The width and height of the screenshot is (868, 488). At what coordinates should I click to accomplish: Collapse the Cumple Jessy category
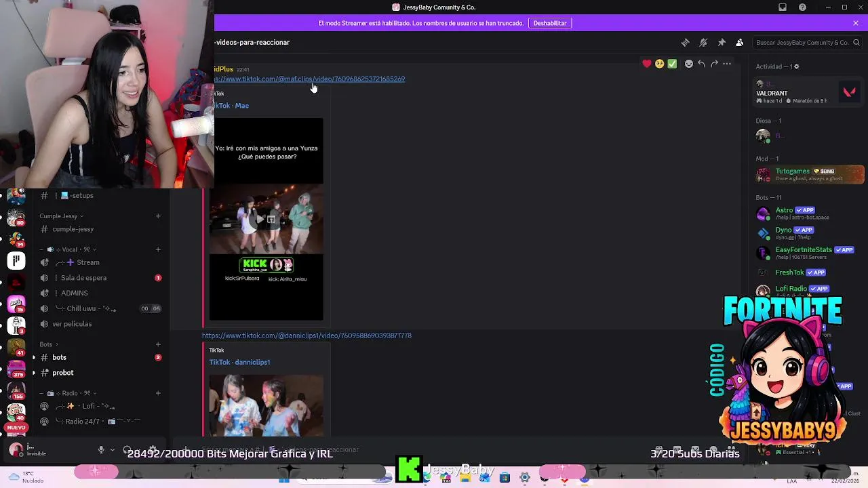pyautogui.click(x=62, y=216)
